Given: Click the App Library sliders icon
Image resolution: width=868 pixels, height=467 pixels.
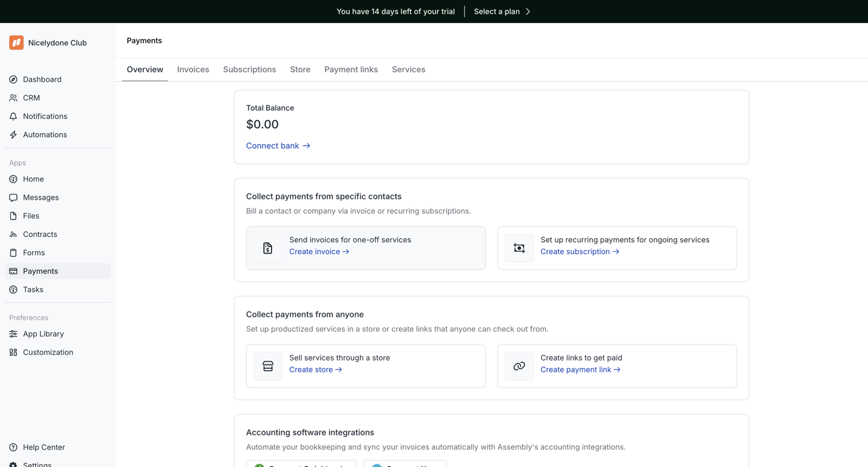Looking at the screenshot, I should [x=13, y=334].
